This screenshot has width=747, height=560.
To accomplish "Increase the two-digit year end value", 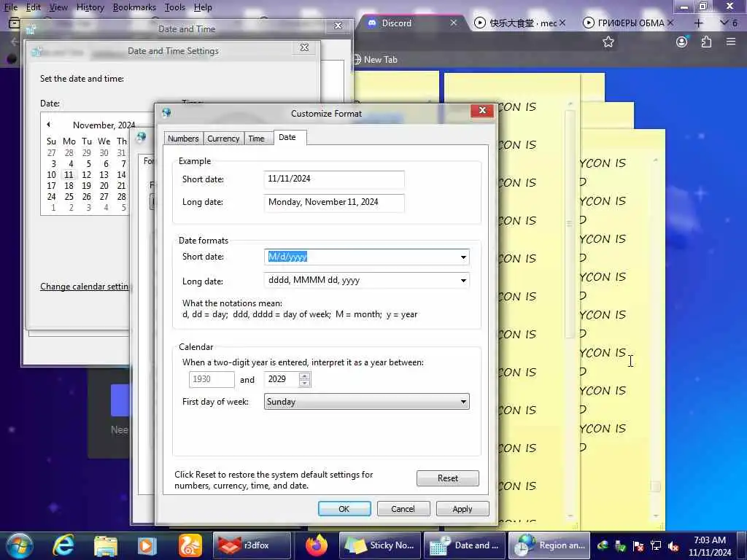I will coord(304,376).
